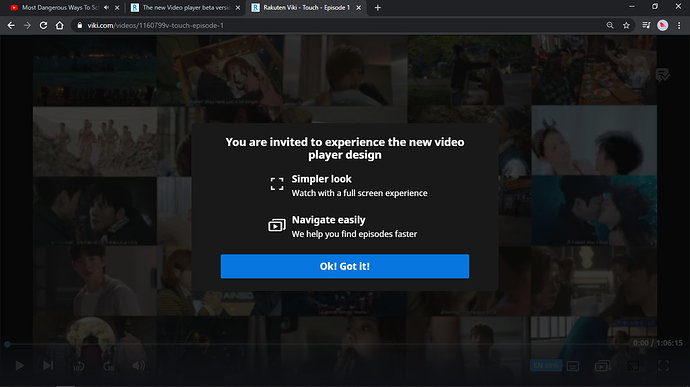Viewport: 690px width, 387px height.
Task: View site security lock information
Action: (x=80, y=26)
